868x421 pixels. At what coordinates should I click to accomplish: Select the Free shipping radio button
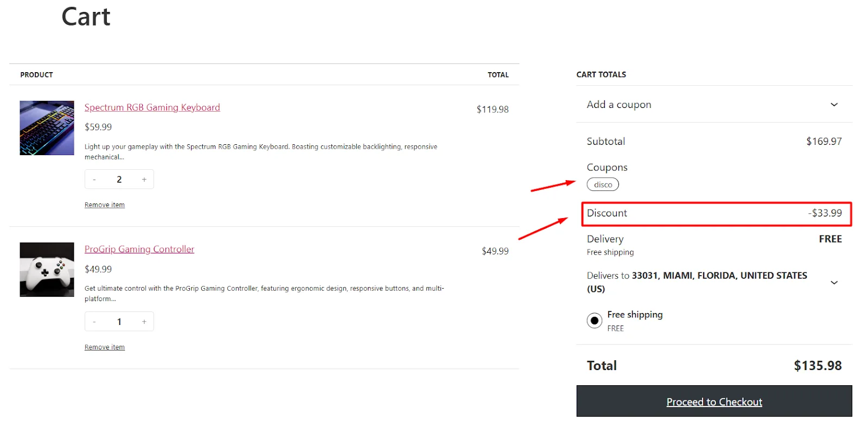pyautogui.click(x=595, y=321)
